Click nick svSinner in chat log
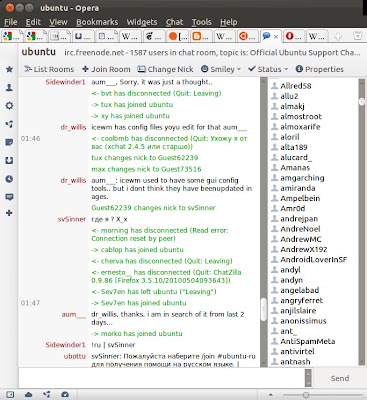 pos(72,219)
